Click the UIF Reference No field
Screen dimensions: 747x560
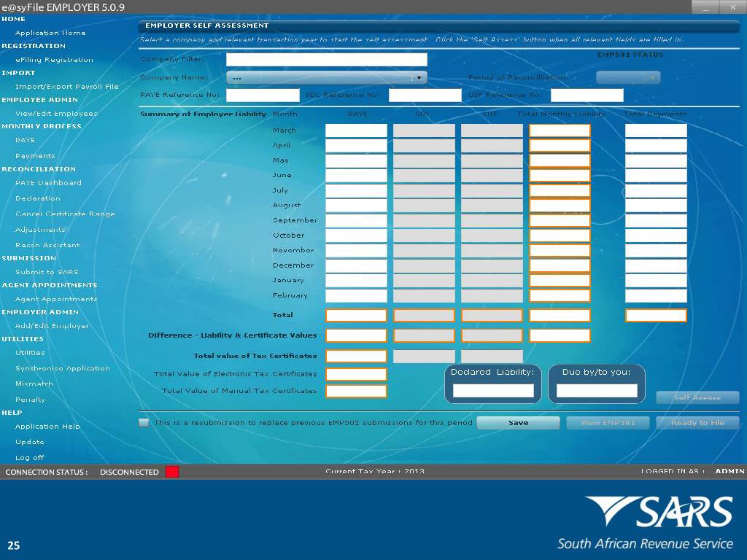tap(587, 96)
